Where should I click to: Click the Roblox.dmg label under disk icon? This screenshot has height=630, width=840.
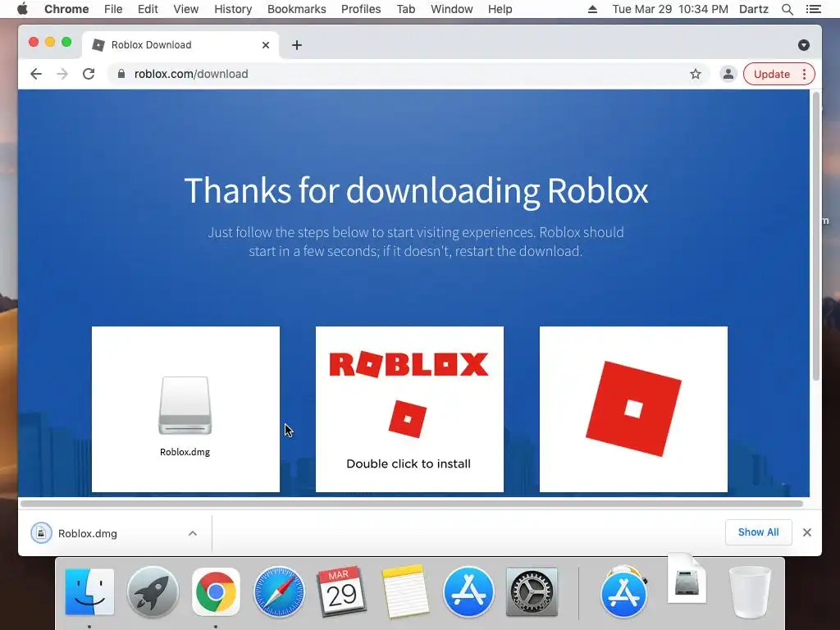point(185,452)
